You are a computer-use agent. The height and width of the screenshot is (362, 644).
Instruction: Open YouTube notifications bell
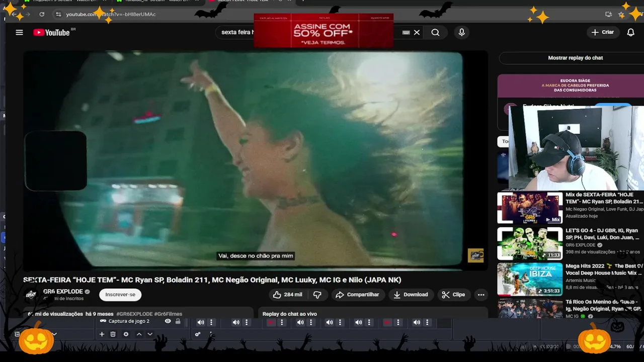630,32
